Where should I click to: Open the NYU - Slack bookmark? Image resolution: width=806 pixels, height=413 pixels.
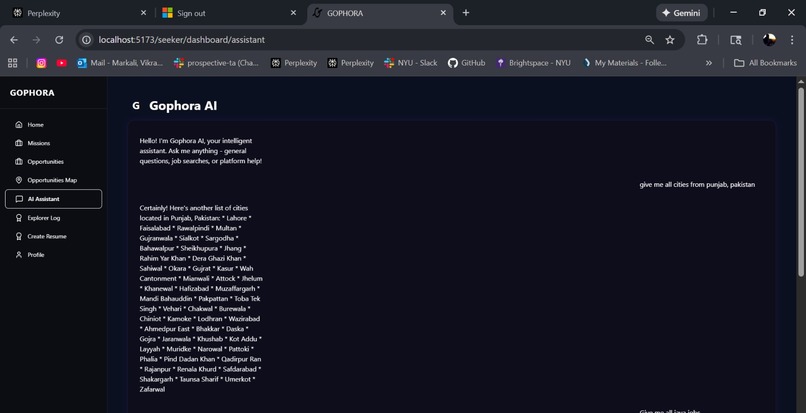pyautogui.click(x=411, y=63)
